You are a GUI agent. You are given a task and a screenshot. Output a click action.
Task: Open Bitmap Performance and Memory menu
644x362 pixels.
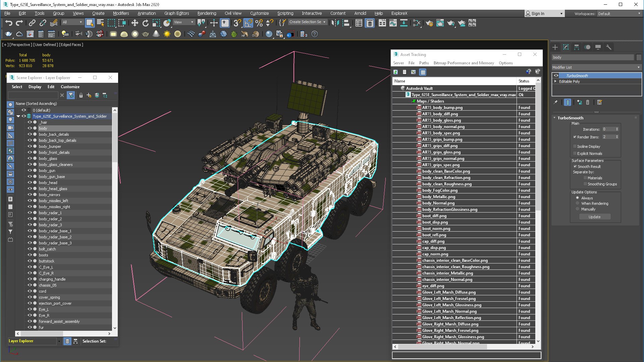tap(464, 63)
